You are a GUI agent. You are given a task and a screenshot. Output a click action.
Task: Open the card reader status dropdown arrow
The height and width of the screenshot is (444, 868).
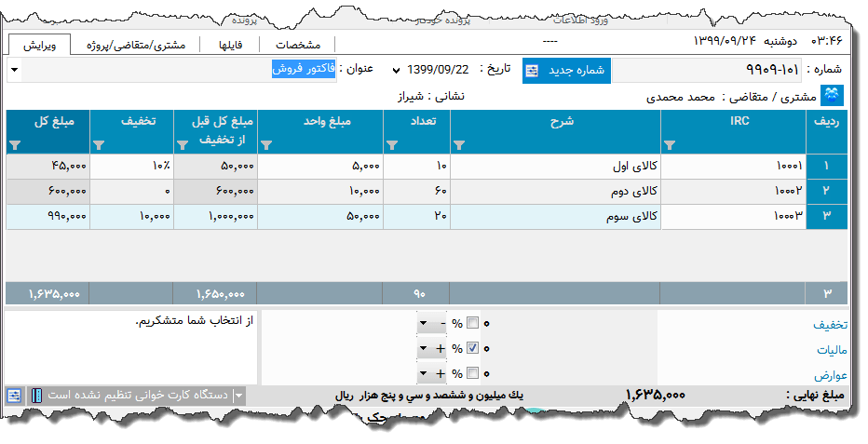coord(238,396)
